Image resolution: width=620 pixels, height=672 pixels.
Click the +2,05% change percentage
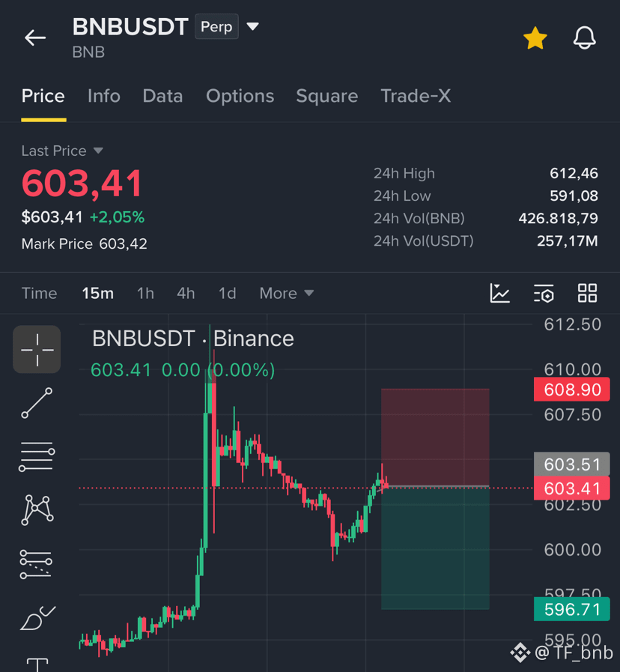tap(117, 217)
